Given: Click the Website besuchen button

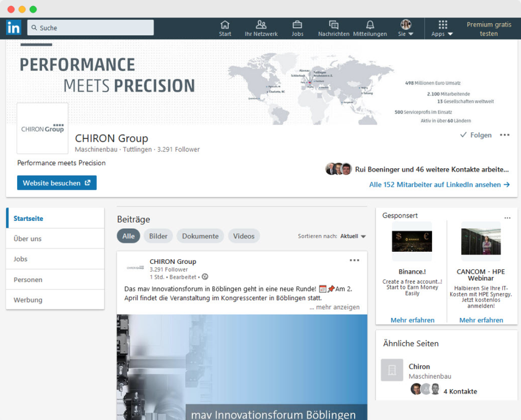Looking at the screenshot, I should click(x=57, y=183).
